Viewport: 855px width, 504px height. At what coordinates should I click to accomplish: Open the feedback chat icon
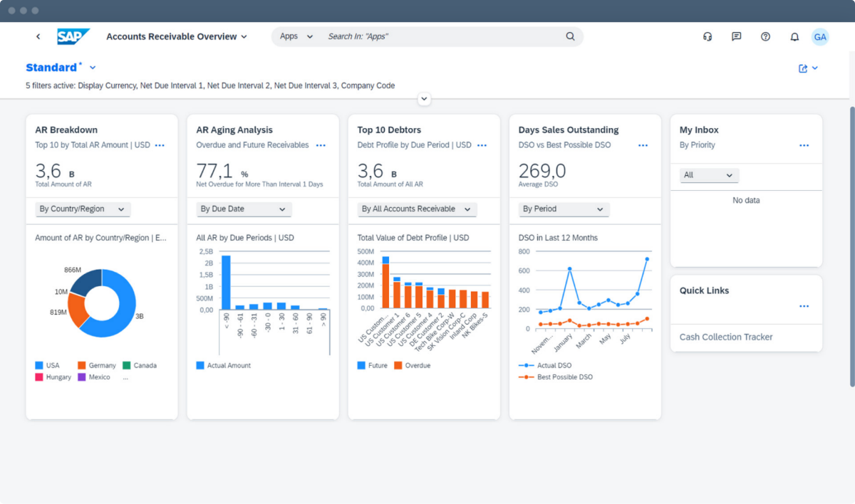click(x=736, y=37)
